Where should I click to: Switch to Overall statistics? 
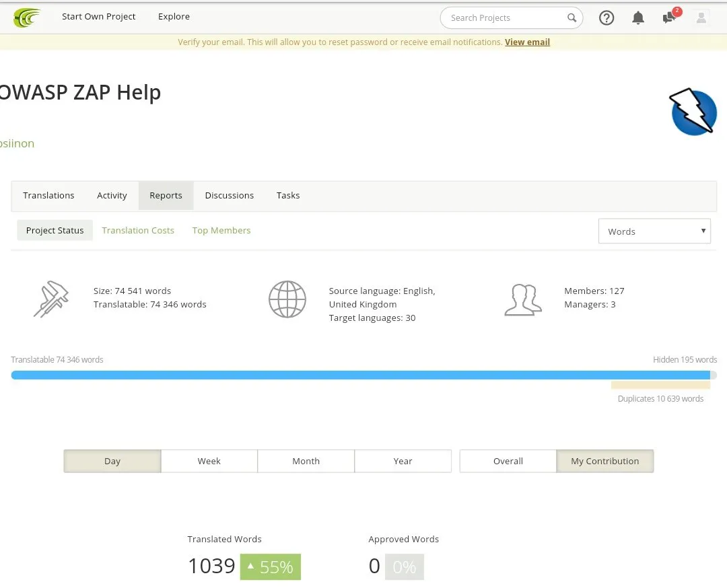point(508,461)
